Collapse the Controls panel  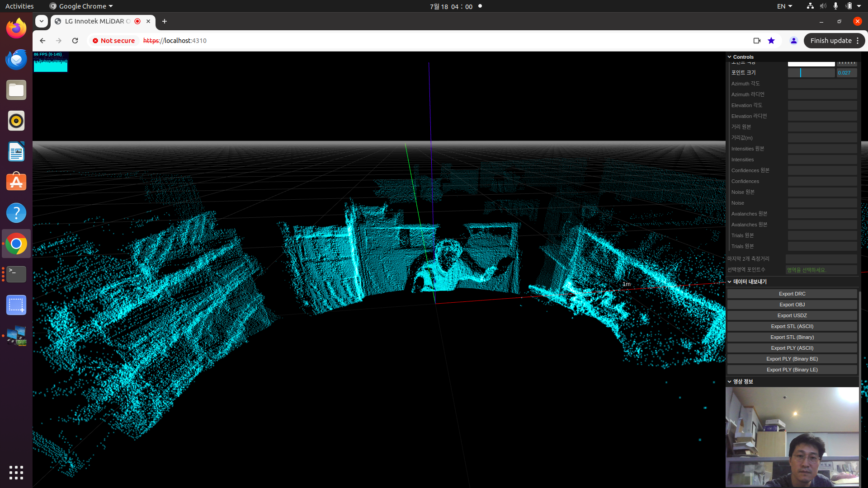[730, 56]
